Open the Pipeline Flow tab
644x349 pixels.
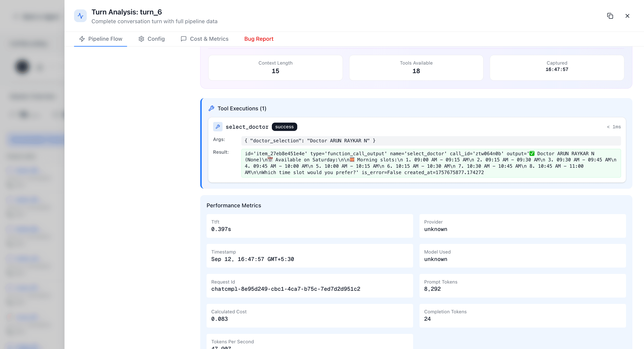101,39
